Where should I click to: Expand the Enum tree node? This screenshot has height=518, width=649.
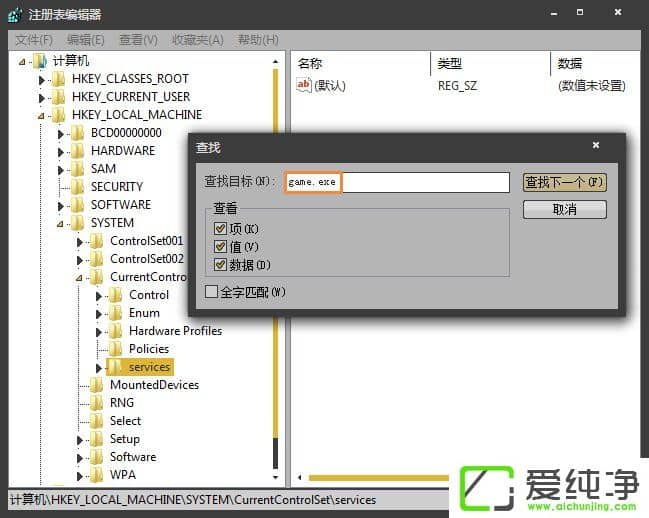[99, 313]
